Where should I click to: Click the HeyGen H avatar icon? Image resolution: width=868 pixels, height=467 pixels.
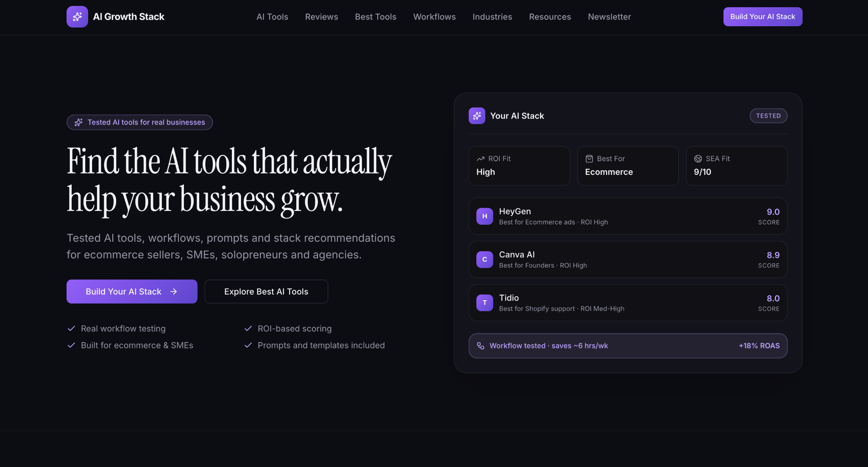pyautogui.click(x=484, y=216)
